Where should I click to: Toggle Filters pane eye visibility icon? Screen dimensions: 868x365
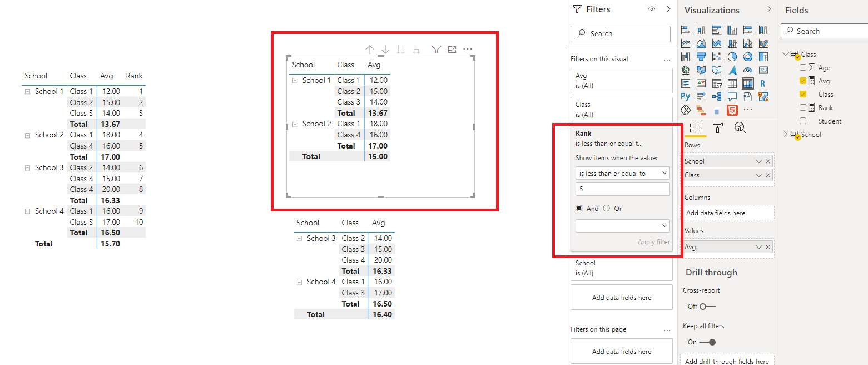click(x=652, y=9)
